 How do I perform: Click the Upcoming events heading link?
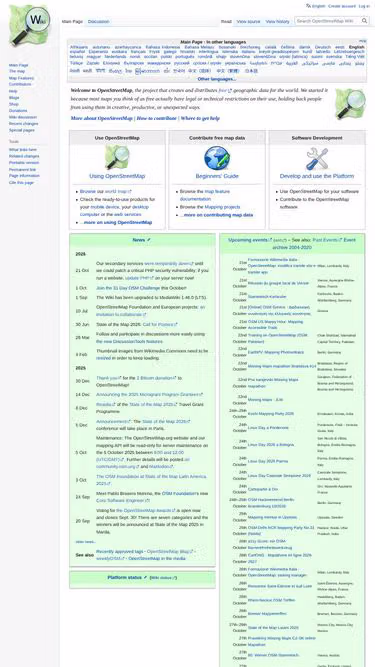tap(249, 240)
